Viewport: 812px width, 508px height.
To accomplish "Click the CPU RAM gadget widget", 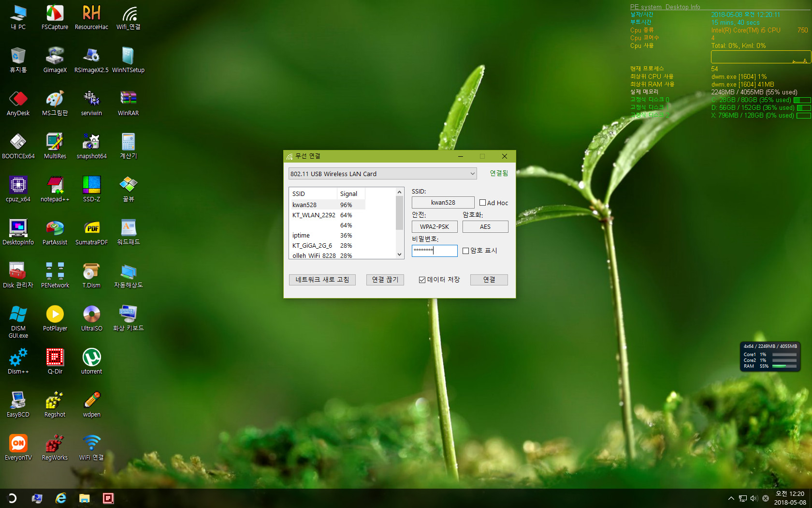I will click(x=770, y=357).
